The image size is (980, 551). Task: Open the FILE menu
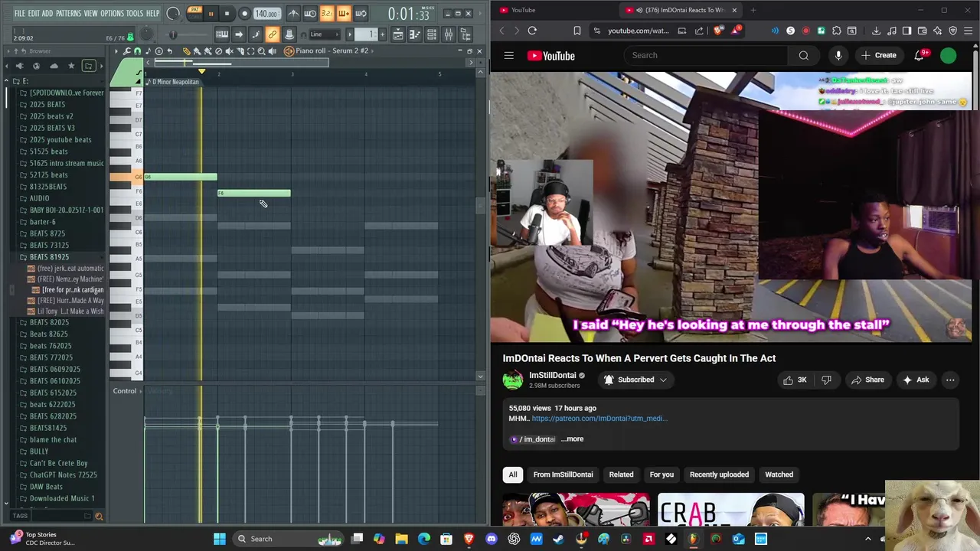19,13
